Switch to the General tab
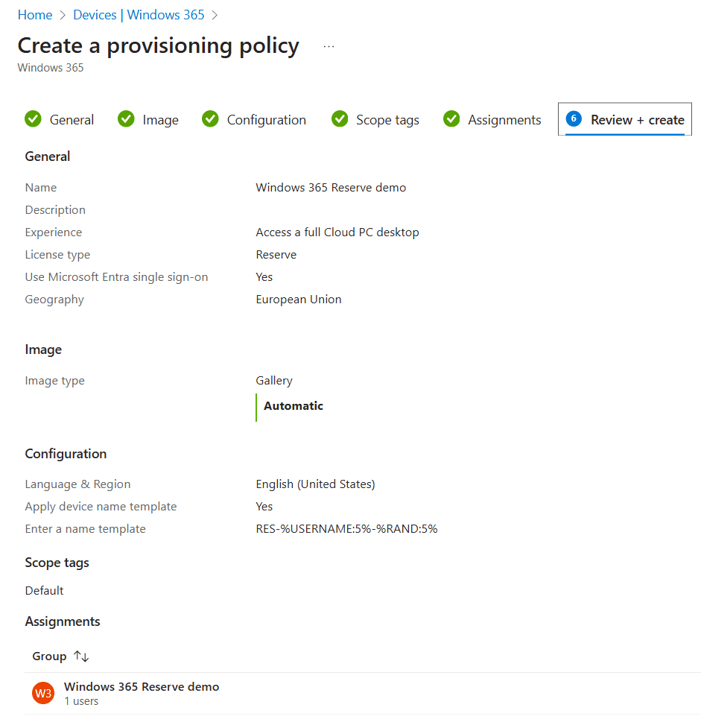Viewport: 701px width, 728px height. [x=72, y=120]
